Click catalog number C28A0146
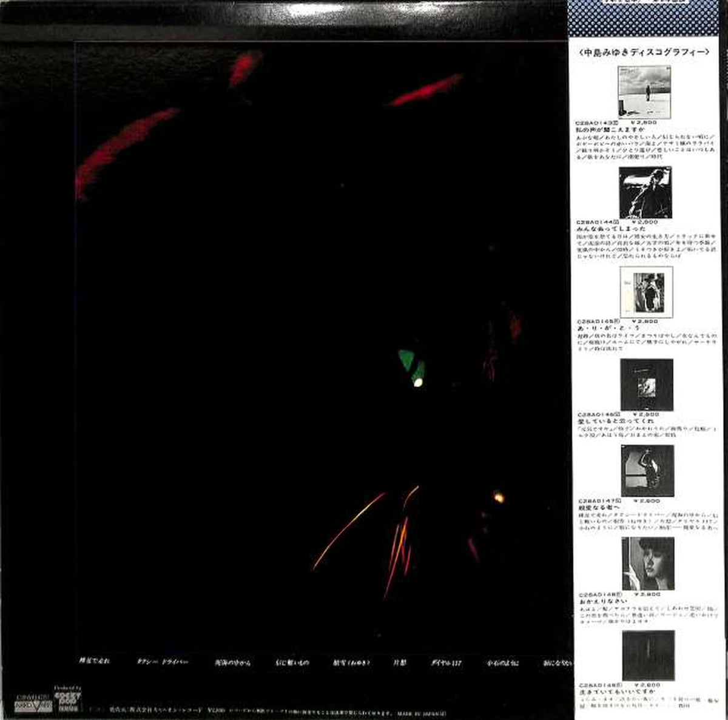 pyautogui.click(x=598, y=414)
